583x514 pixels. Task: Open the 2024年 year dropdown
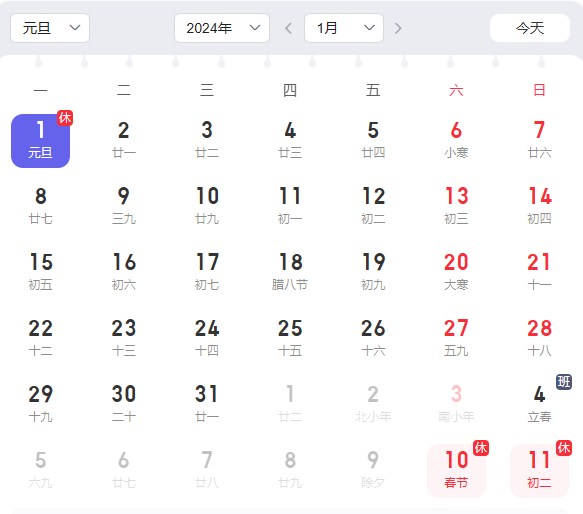(222, 28)
